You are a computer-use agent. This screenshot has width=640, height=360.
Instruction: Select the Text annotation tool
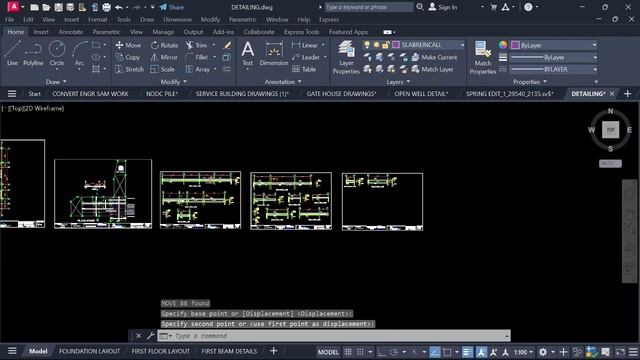247,53
